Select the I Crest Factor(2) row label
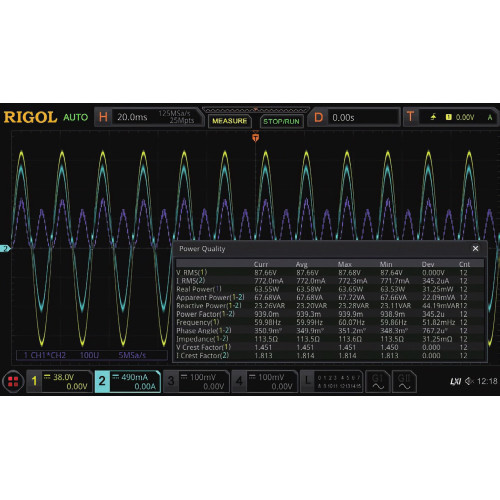500x500 pixels. pos(202,356)
